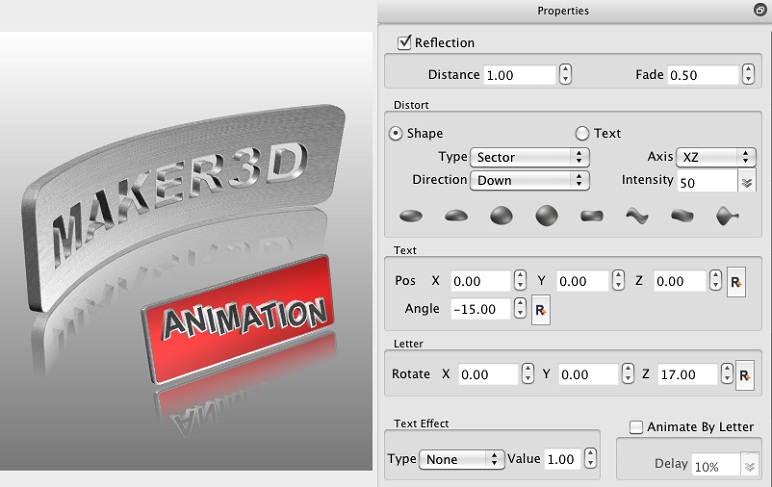This screenshot has height=487, width=772.
Task: Click the Rotate Z field showing 17.00
Action: click(x=688, y=375)
